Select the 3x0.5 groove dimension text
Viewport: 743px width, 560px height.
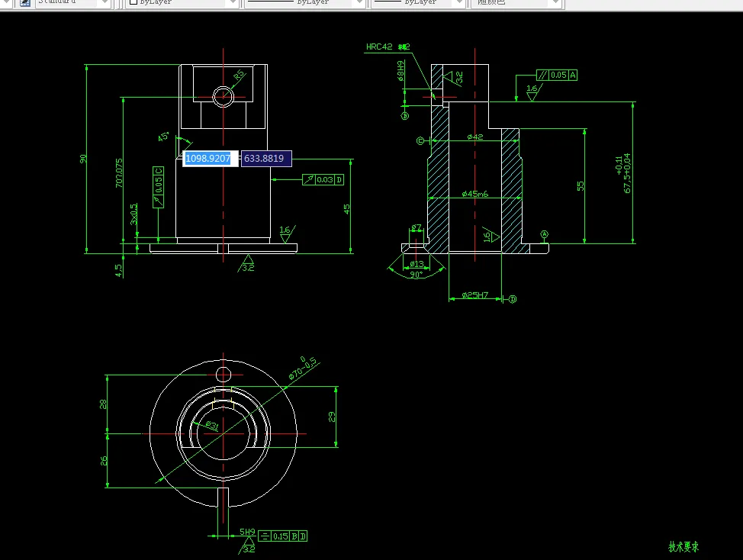[x=134, y=214]
